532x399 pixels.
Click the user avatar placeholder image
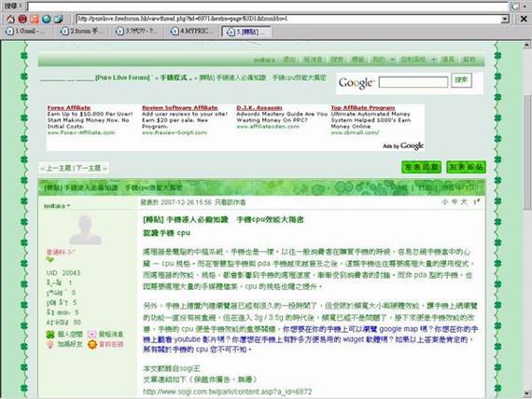point(86,230)
